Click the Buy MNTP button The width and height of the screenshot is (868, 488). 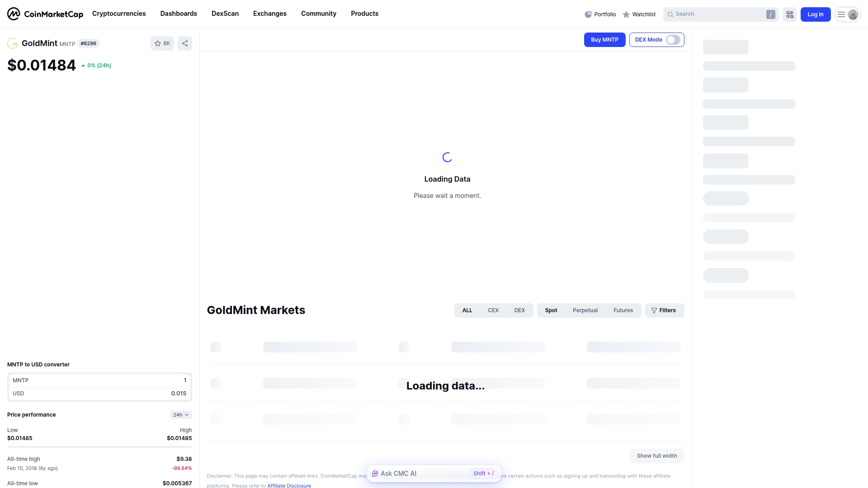pyautogui.click(x=604, y=40)
